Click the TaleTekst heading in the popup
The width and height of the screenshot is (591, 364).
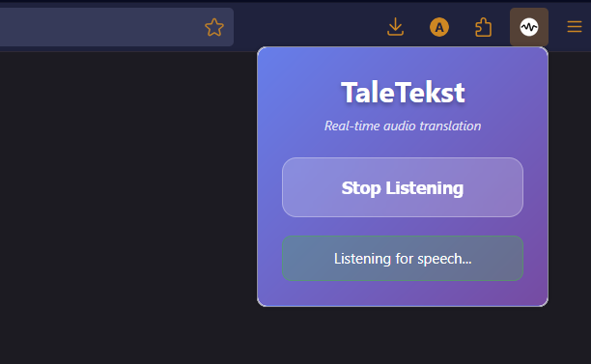tap(403, 93)
